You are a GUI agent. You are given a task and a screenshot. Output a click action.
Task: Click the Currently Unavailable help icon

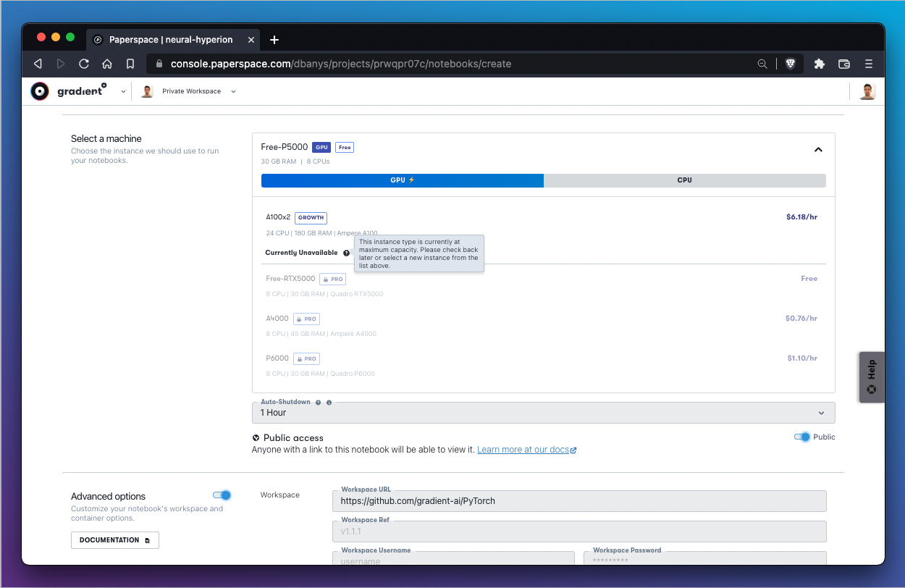point(346,253)
